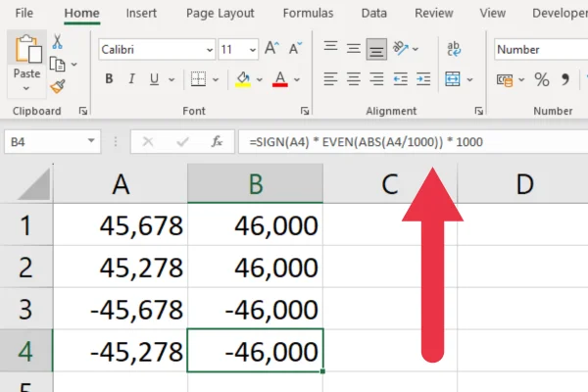Image resolution: width=588 pixels, height=392 pixels.
Task: Align text left
Action: [330, 79]
